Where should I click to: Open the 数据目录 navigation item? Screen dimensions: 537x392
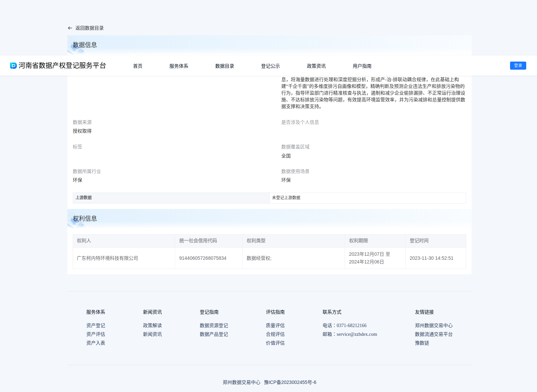click(225, 66)
